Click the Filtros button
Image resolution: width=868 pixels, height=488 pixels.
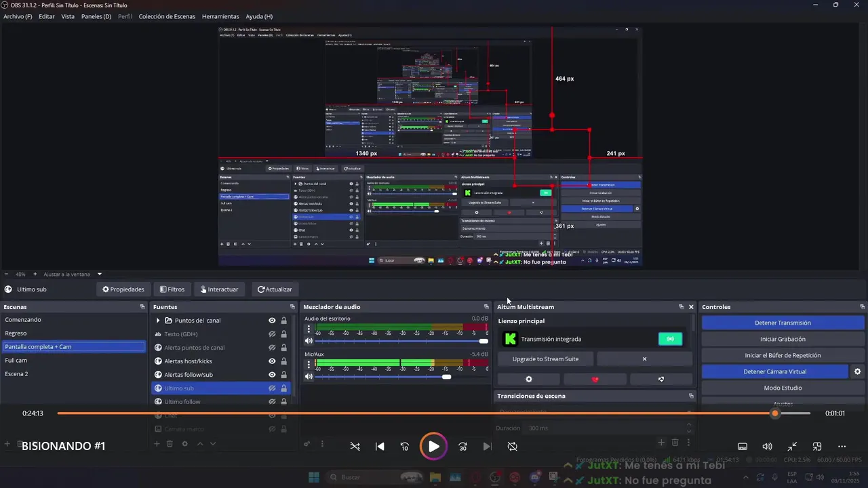pyautogui.click(x=172, y=289)
